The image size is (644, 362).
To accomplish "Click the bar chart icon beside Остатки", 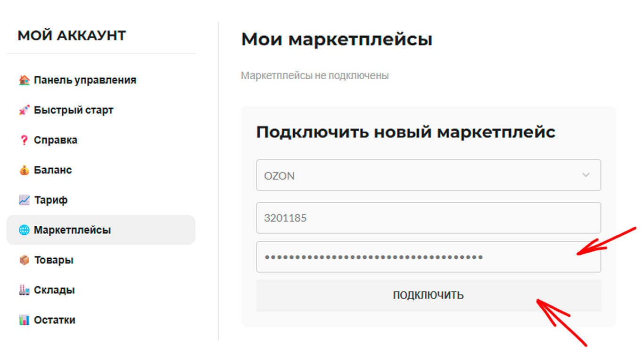I will click(24, 320).
